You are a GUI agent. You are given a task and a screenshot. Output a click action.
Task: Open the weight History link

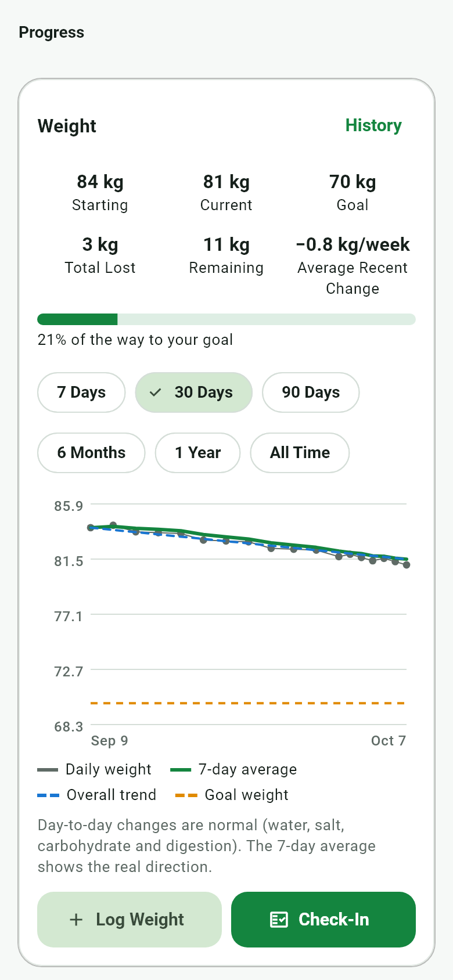pyautogui.click(x=373, y=125)
